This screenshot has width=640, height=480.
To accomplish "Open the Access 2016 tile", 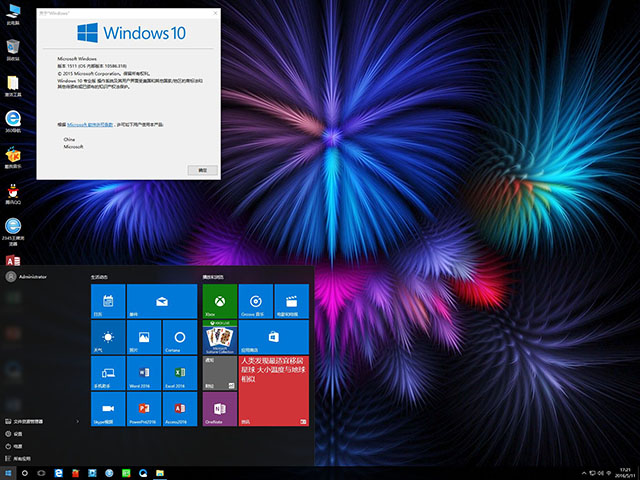I will (180, 409).
